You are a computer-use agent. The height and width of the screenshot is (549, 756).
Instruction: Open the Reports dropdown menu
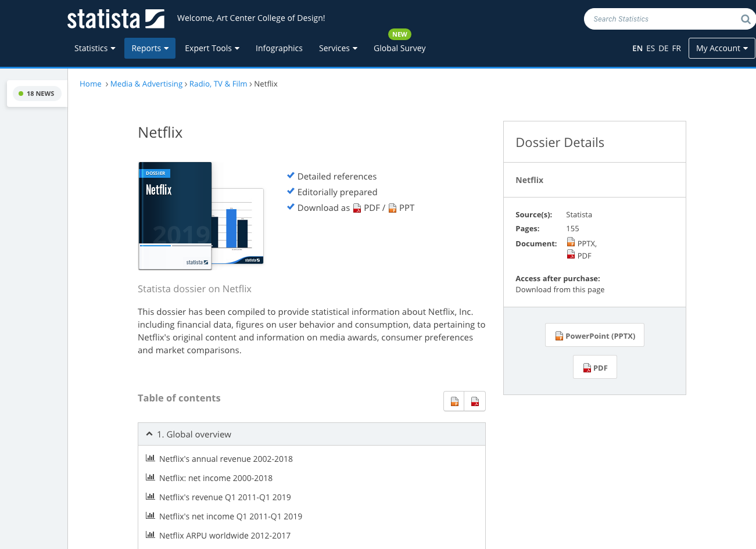[150, 48]
